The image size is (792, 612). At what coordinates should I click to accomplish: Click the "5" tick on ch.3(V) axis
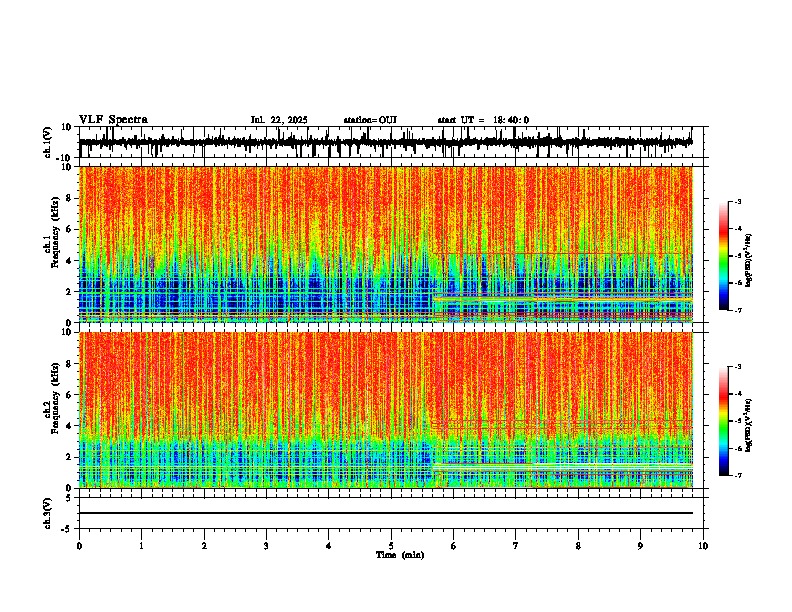(70, 497)
